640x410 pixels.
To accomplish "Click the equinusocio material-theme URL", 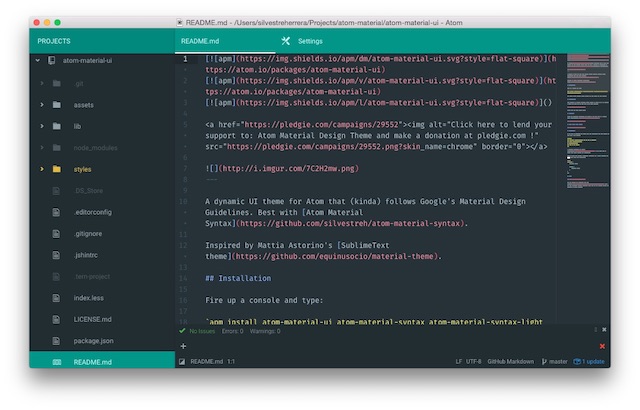I will pos(335,257).
